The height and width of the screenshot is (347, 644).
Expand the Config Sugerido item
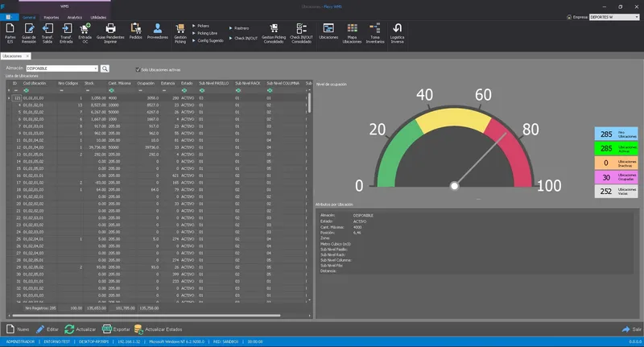tap(208, 40)
